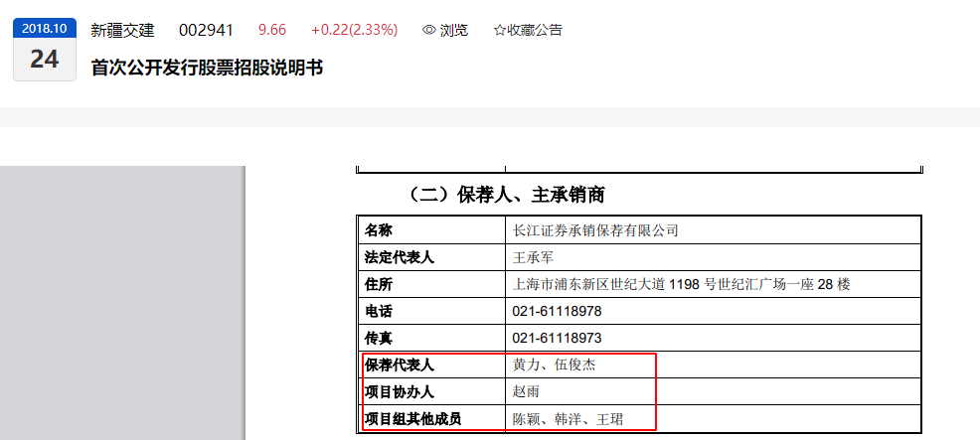This screenshot has height=440, width=980.
Task: Click the 2018.10 date calendar badge
Action: [45, 50]
